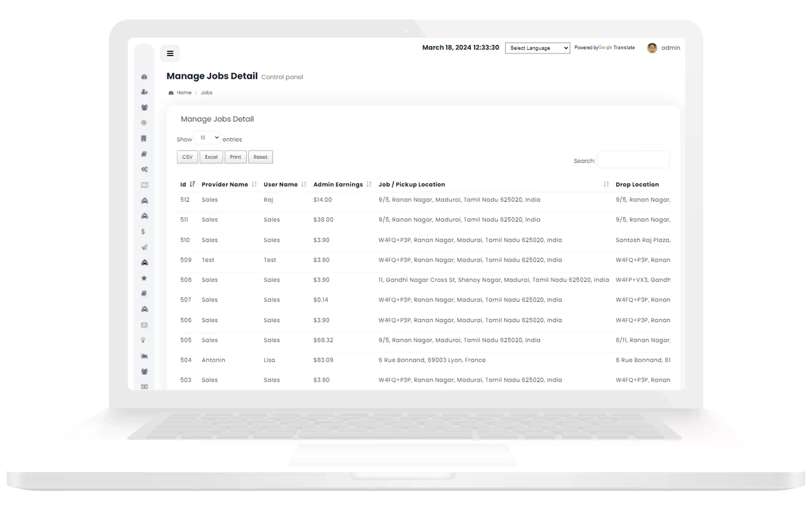Click provider name Test in row 509
812x513 pixels.
point(208,260)
